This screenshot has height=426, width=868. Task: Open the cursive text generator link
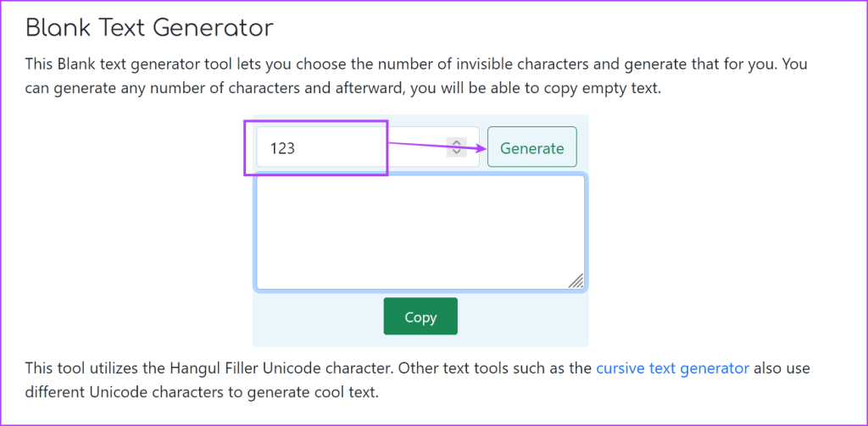672,368
